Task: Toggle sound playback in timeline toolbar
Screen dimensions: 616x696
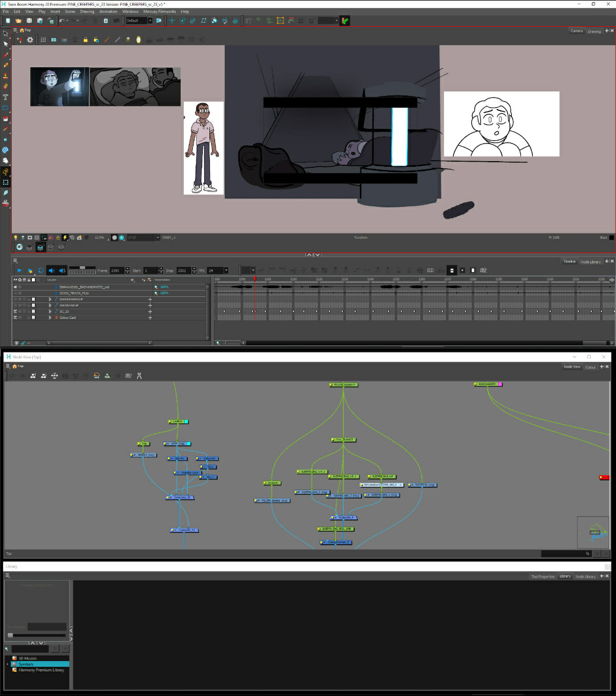Action: tap(51, 270)
